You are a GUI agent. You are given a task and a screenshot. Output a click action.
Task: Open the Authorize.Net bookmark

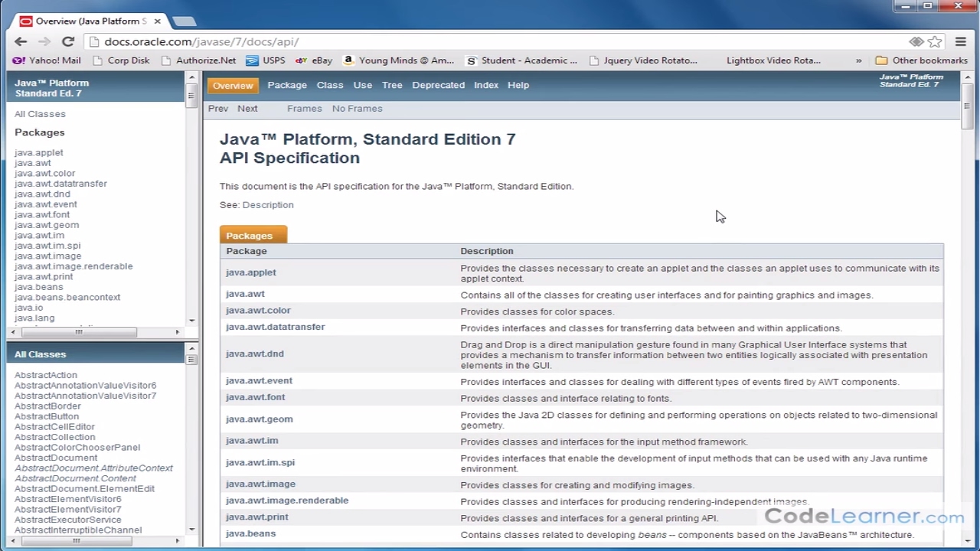pyautogui.click(x=198, y=60)
